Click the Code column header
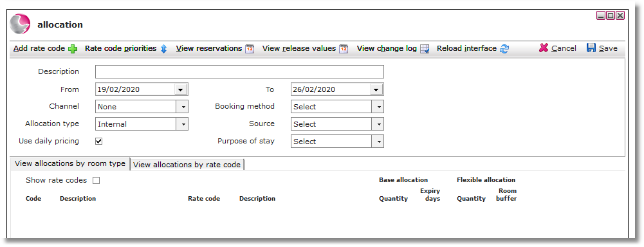This screenshot has height=247, width=644. pos(33,199)
